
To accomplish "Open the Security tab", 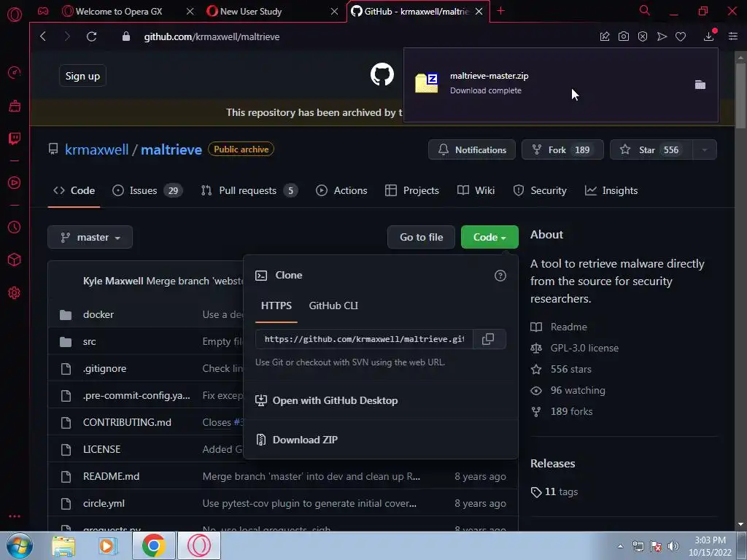I will pyautogui.click(x=540, y=190).
